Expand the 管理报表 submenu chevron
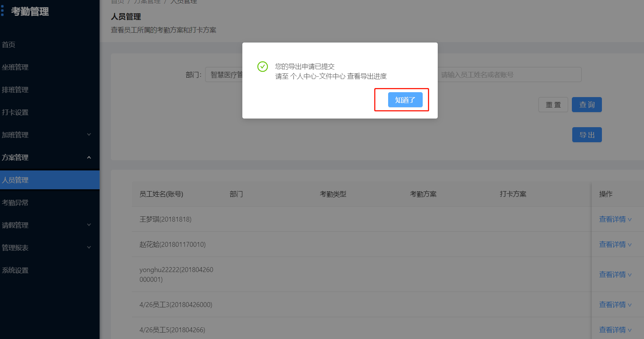Image resolution: width=644 pixels, height=339 pixels. point(89,248)
